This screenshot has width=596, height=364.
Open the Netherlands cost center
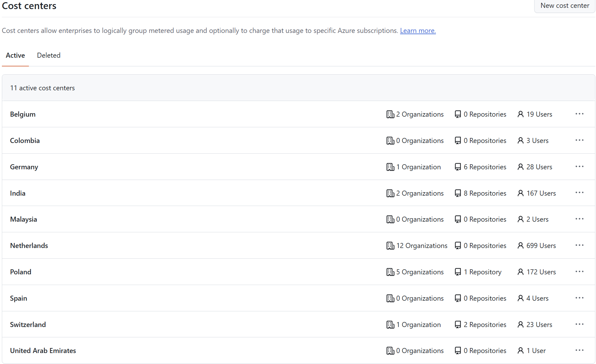pos(29,245)
